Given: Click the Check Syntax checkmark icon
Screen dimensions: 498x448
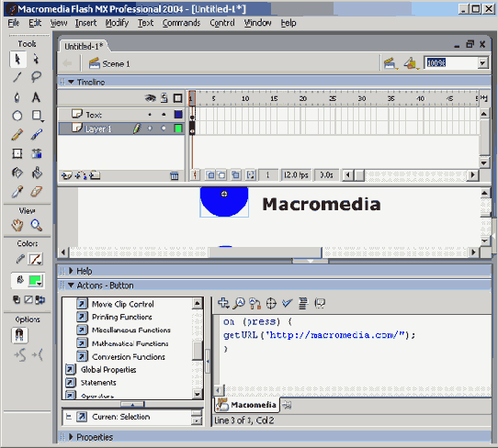Looking at the screenshot, I should click(287, 303).
